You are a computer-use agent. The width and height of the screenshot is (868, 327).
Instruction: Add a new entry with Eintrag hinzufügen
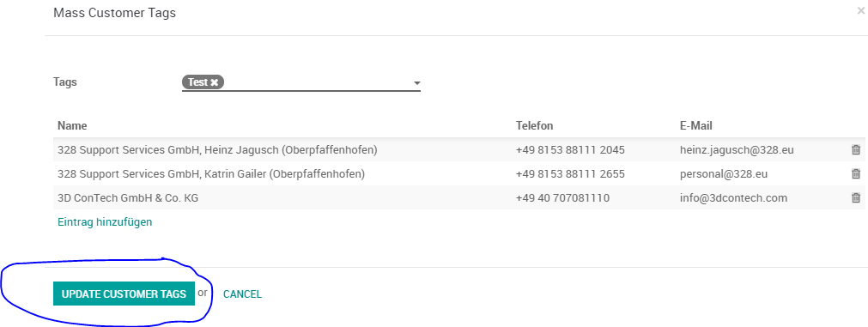[105, 222]
